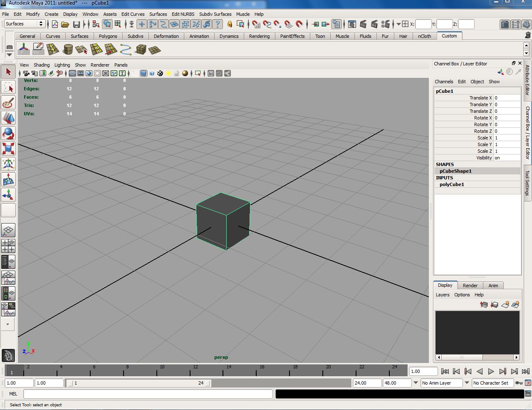Toggle textured display checker ball

click(160, 73)
